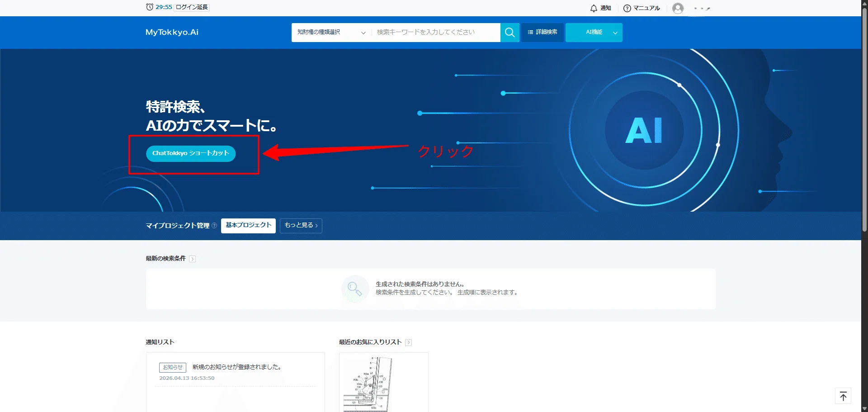Open the 知財権の種類選択 dropdown

[x=331, y=33]
